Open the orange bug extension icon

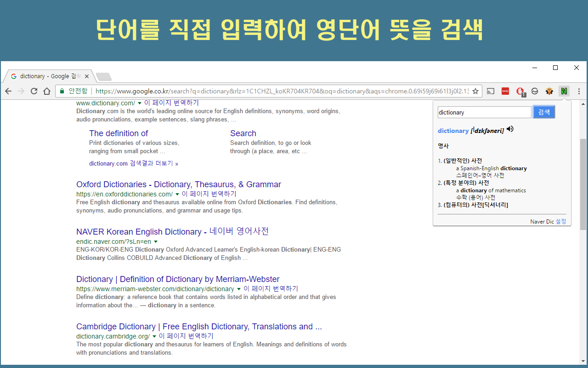click(x=549, y=91)
